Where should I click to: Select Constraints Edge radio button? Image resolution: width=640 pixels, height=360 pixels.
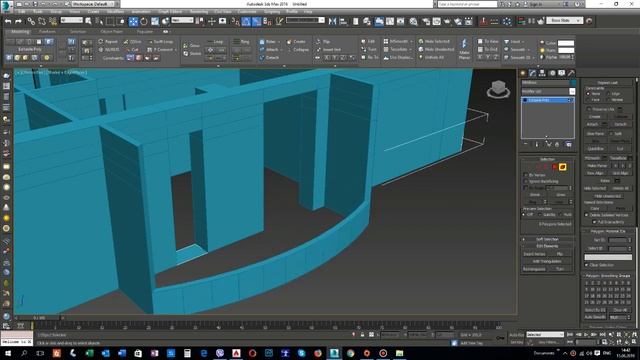(x=609, y=93)
